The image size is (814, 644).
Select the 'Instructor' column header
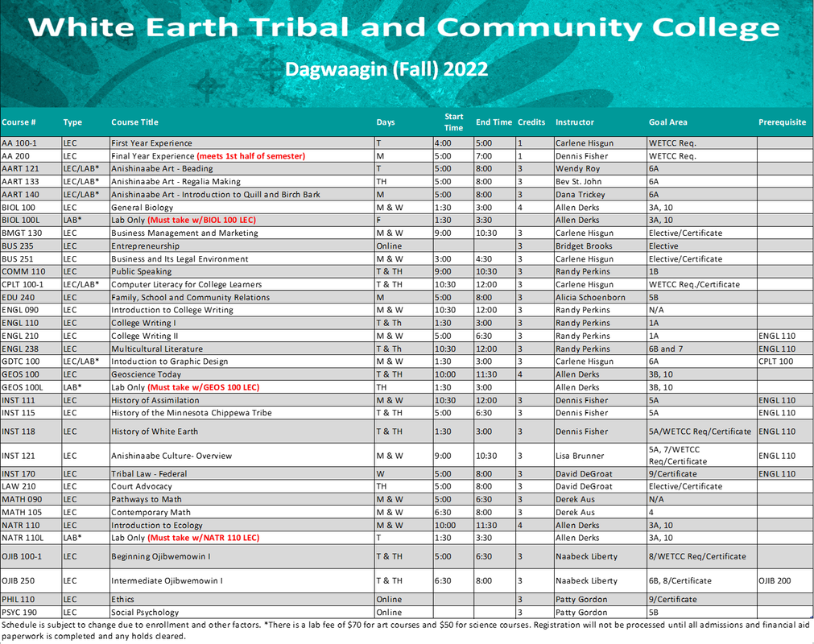[575, 122]
